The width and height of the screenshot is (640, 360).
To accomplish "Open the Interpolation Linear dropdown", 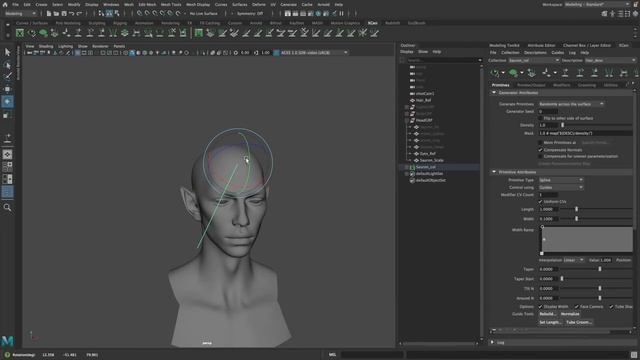I will click(x=573, y=260).
